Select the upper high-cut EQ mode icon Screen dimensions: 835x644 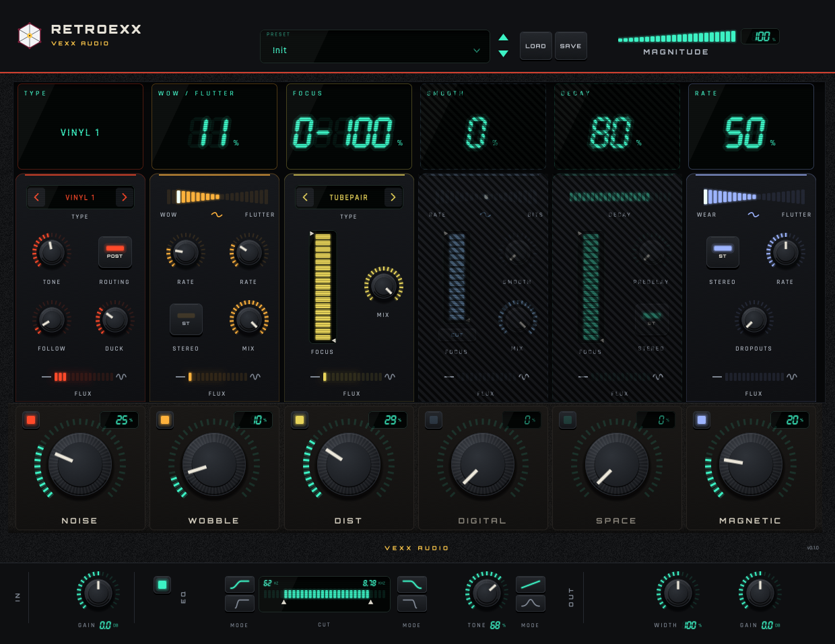pos(411,584)
